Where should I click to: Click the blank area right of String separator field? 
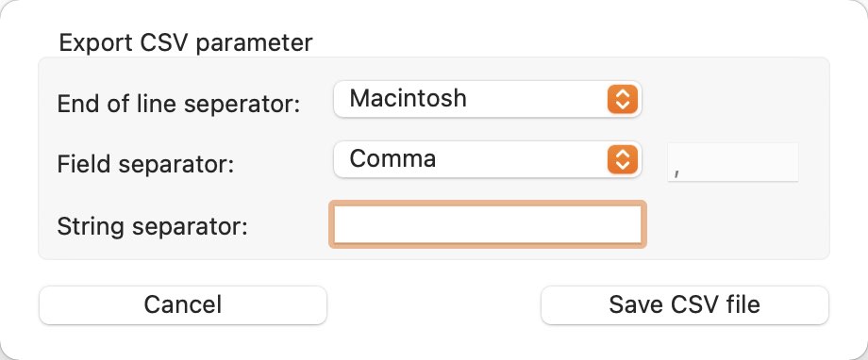tap(736, 224)
